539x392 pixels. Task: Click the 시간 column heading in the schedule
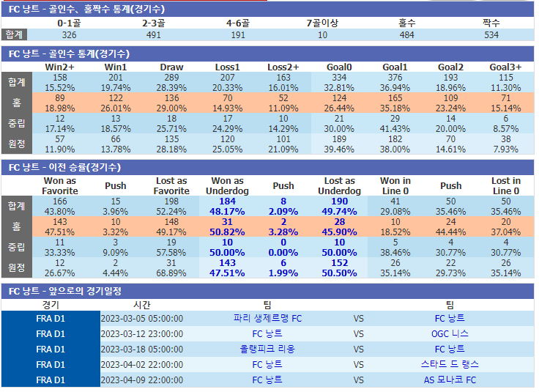pyautogui.click(x=142, y=305)
